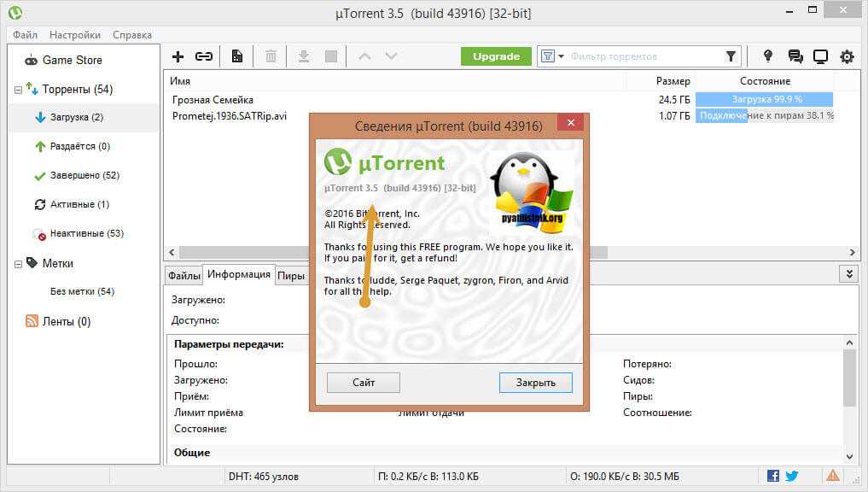Open preferences gear icon
The width and height of the screenshot is (868, 492).
pyautogui.click(x=847, y=56)
